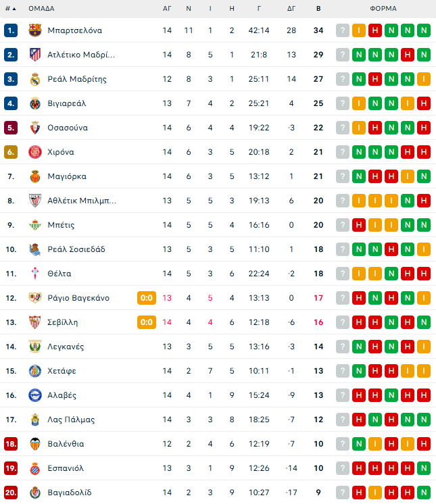Screen dimensions: 436x504
Task: Sort table by the ΟΜΑΔΑ column header
Action: [x=41, y=9]
